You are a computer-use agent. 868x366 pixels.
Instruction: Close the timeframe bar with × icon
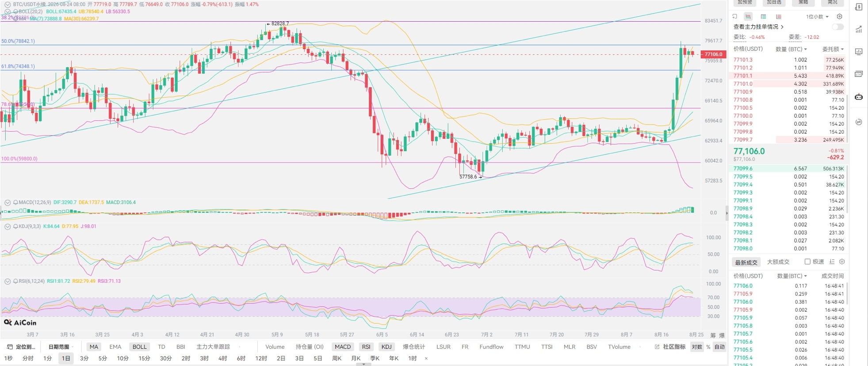pyautogui.click(x=426, y=358)
